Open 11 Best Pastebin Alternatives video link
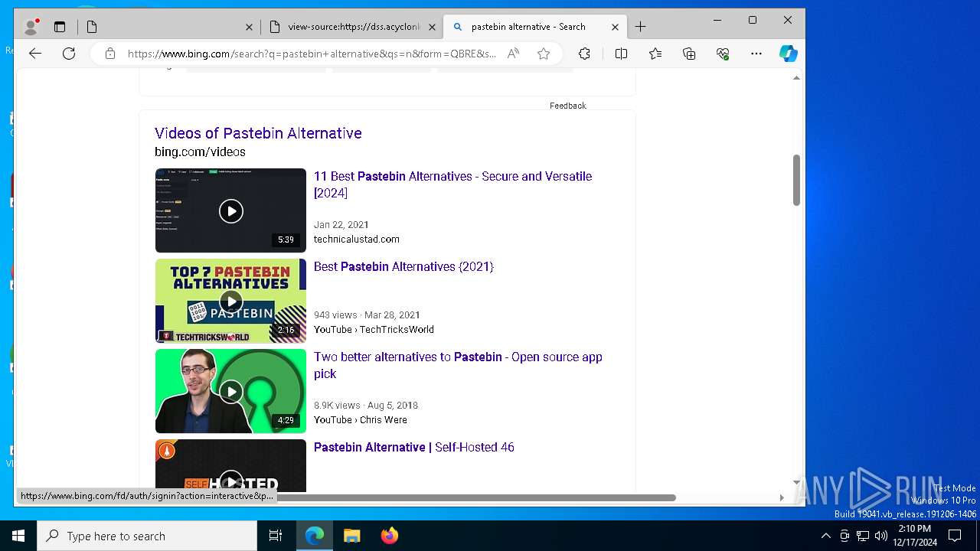The image size is (980, 551). [452, 184]
